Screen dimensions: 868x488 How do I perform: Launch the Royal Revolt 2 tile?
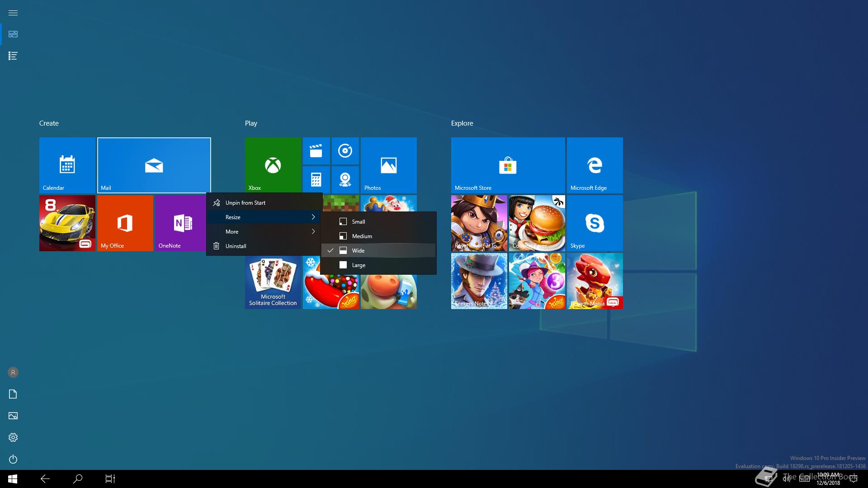point(479,223)
